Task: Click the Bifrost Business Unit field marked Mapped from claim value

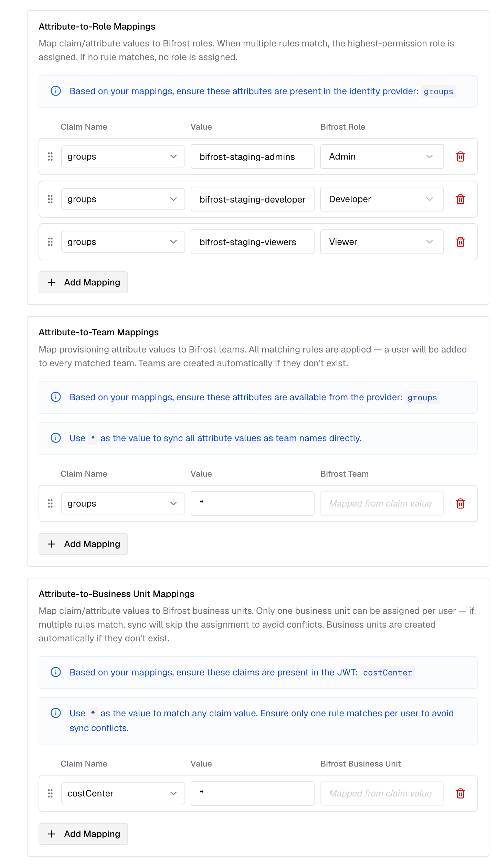Action: coord(382,794)
